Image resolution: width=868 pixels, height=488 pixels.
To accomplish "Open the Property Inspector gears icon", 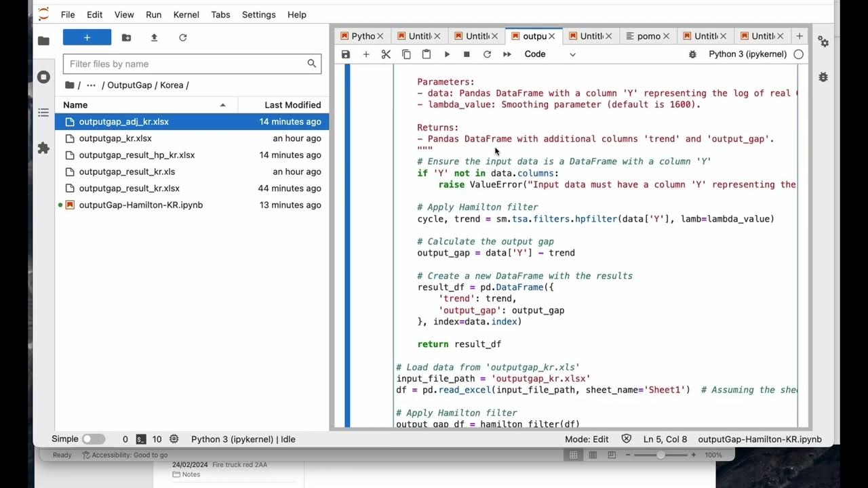I will pyautogui.click(x=823, y=41).
